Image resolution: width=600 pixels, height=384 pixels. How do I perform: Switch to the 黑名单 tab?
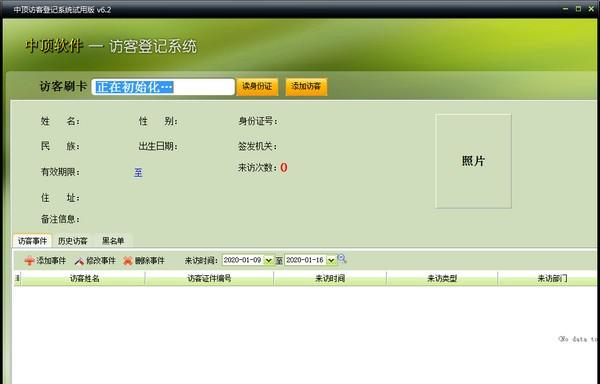(x=113, y=241)
